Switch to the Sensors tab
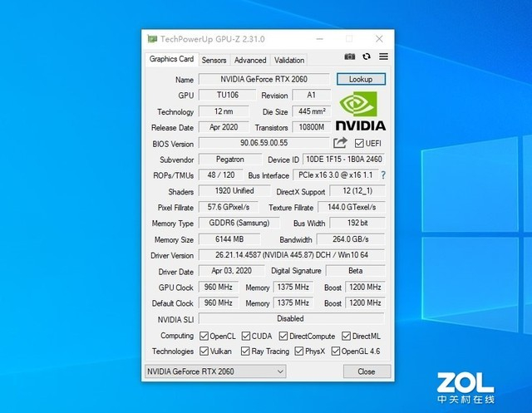Screen dimensions: 532x413 pyautogui.click(x=214, y=60)
